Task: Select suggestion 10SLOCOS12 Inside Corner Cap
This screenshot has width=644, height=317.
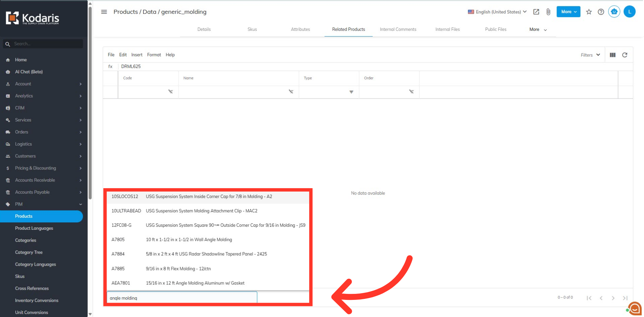Action: (208, 197)
